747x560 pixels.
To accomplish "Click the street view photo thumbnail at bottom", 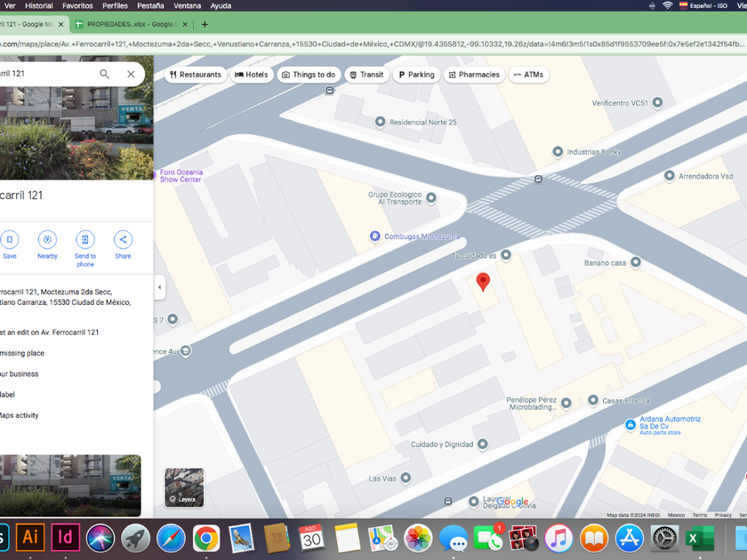I will 70,485.
